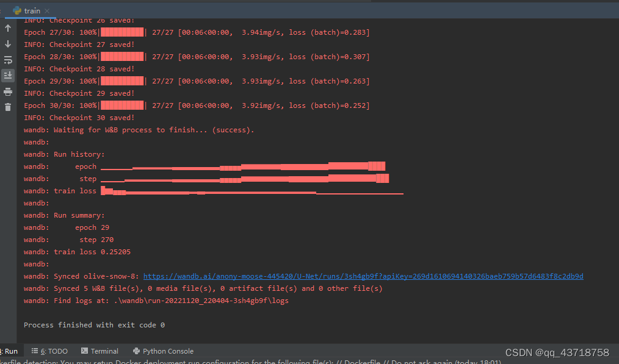Click the TODO list icon in the bottom bar
Screen dimensions: 619x364
[x=35, y=351]
